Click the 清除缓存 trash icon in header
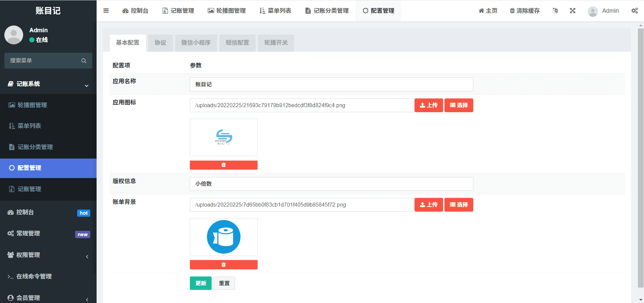644x303 pixels. click(512, 11)
